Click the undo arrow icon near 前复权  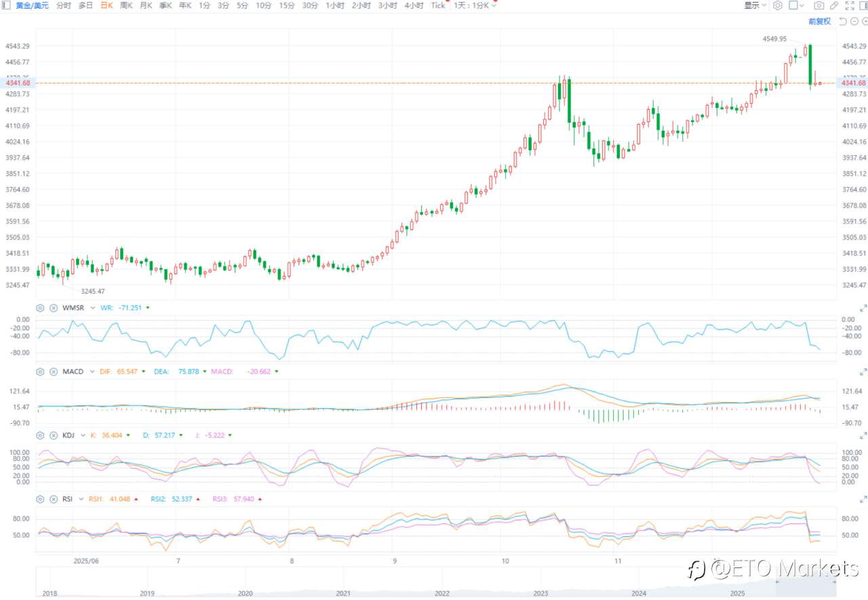[x=843, y=22]
